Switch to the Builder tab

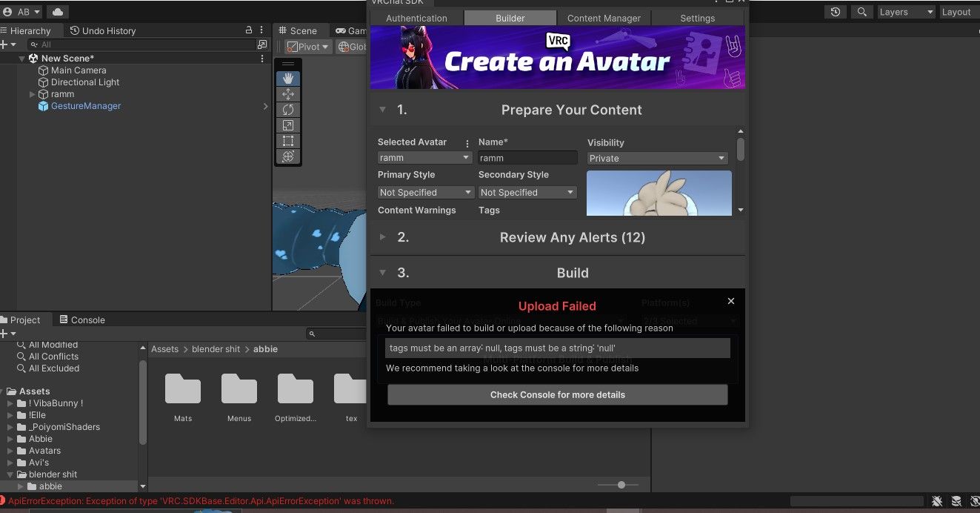point(510,18)
